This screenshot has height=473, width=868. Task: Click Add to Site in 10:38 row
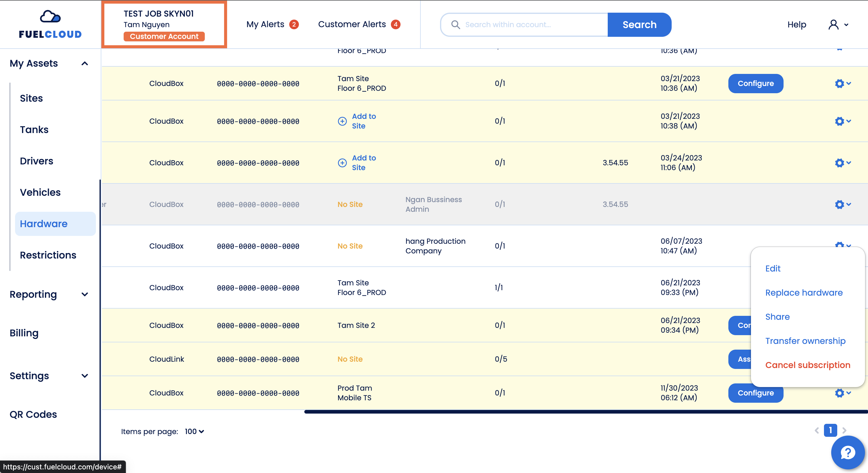tap(363, 121)
